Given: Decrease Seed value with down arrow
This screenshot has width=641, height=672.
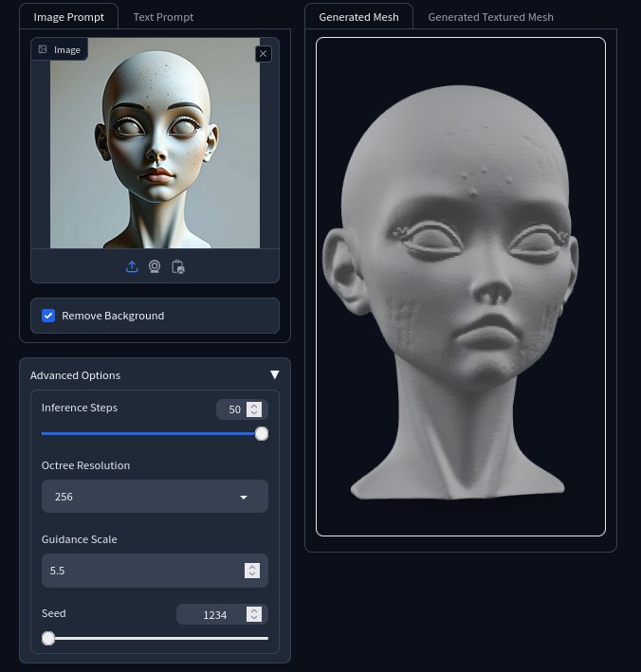Looking at the screenshot, I should 254,618.
